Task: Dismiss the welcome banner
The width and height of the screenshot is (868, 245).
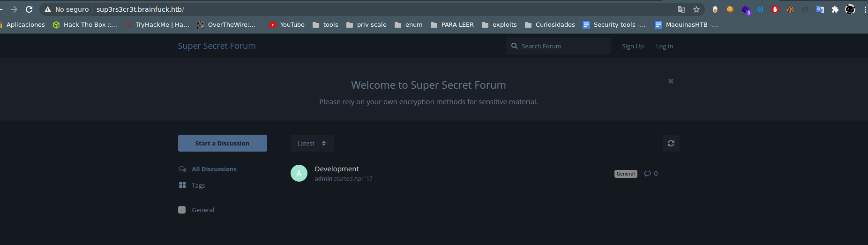Action: [x=671, y=81]
